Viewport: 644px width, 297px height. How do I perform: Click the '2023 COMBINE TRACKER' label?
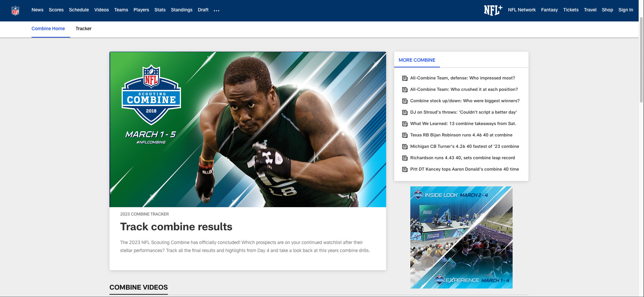(x=144, y=214)
